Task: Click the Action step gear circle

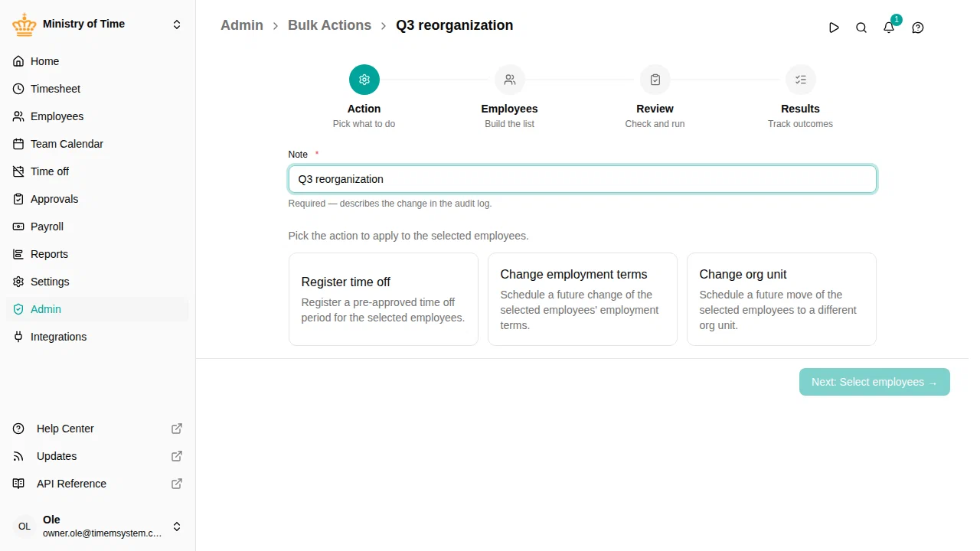Action: click(x=364, y=80)
